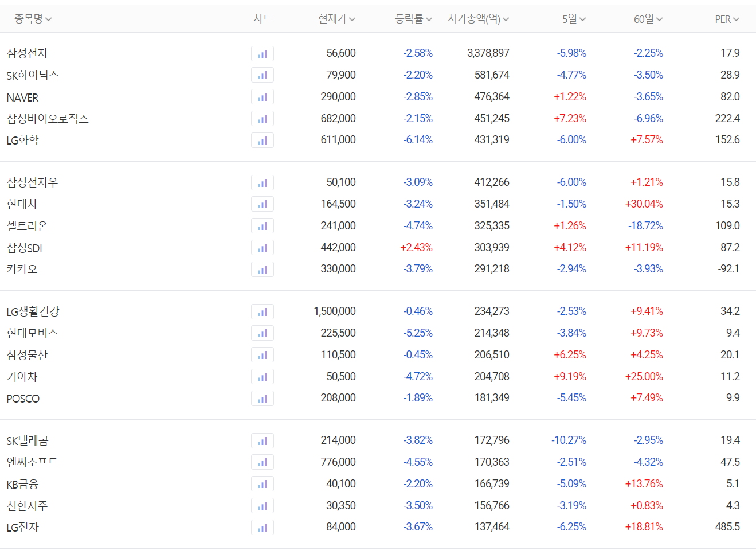The image size is (756, 554).
Task: Open 삼성전자 stock name link
Action: pyautogui.click(x=28, y=53)
